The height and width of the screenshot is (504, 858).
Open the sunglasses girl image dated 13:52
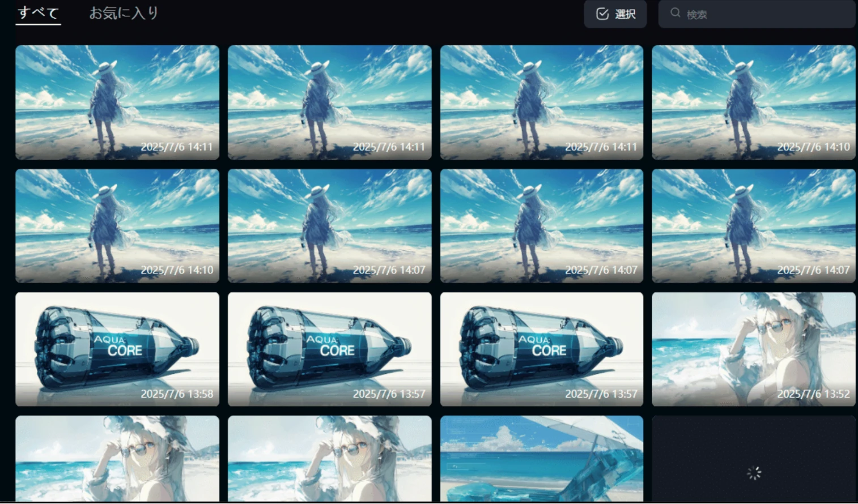point(754,349)
